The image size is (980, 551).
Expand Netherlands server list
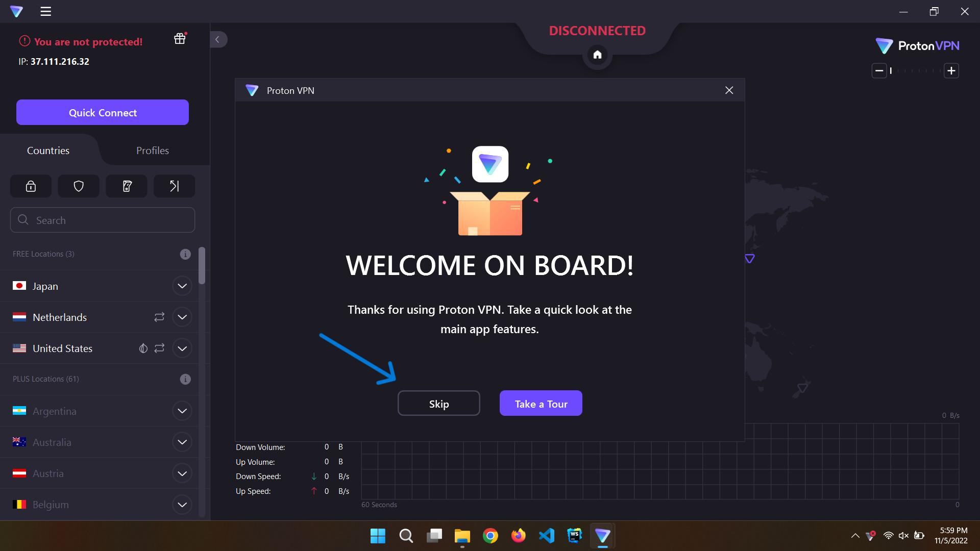point(182,317)
